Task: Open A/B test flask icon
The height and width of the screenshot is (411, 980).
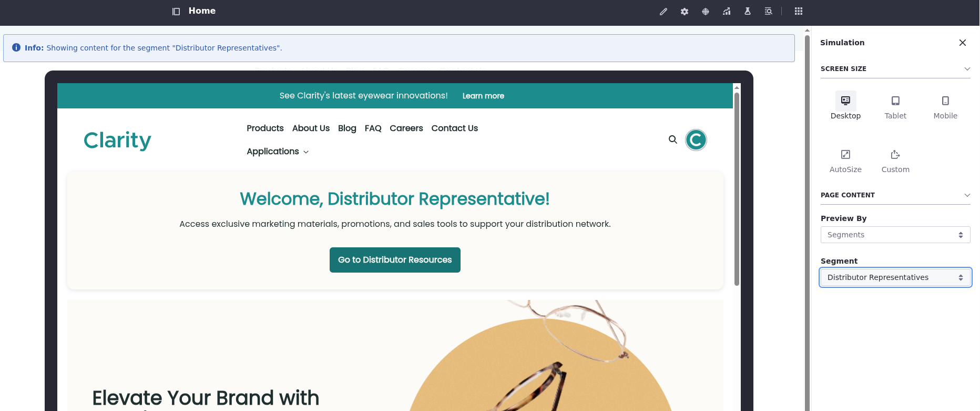Action: [748, 12]
